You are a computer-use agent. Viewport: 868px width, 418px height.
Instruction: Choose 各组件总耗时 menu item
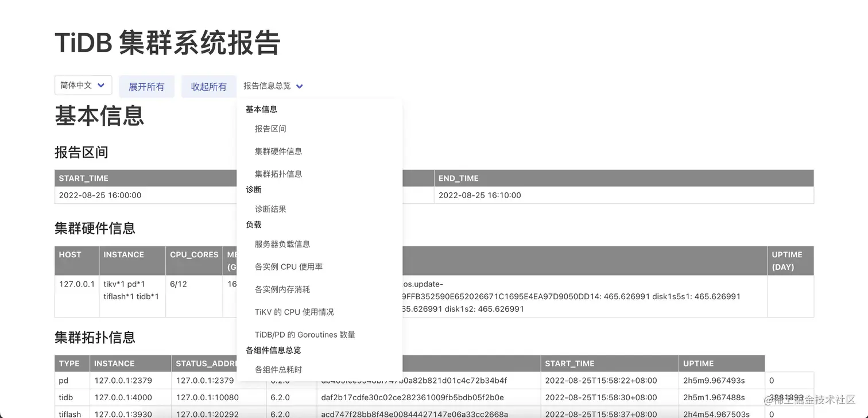(278, 370)
